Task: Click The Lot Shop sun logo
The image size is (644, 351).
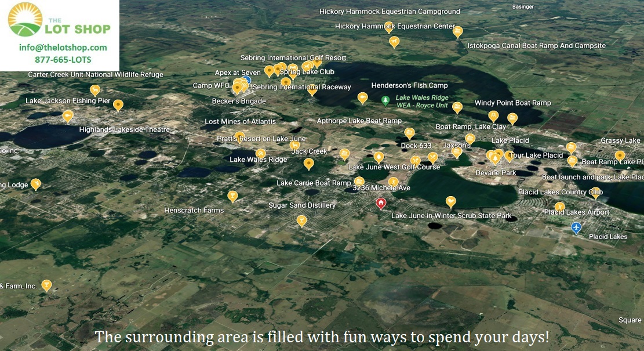Action: coord(26,19)
